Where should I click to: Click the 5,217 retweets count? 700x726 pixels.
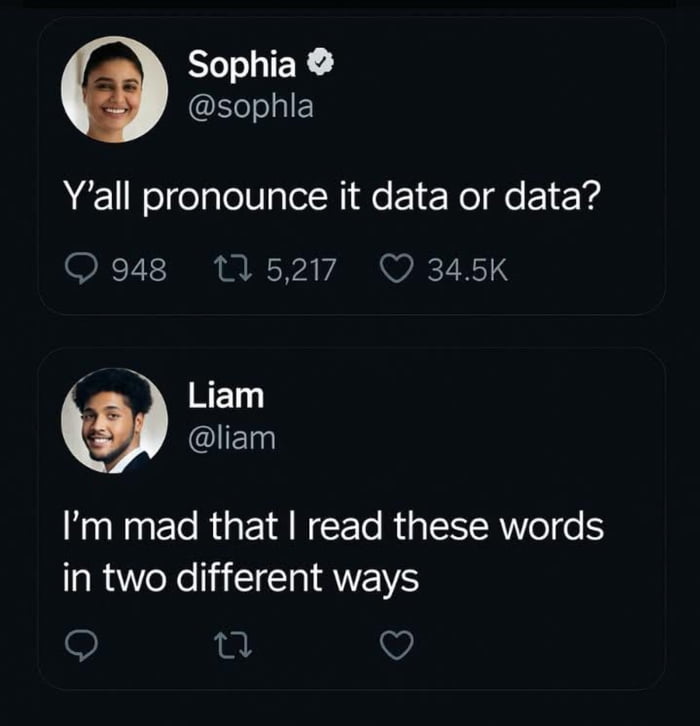click(x=301, y=268)
